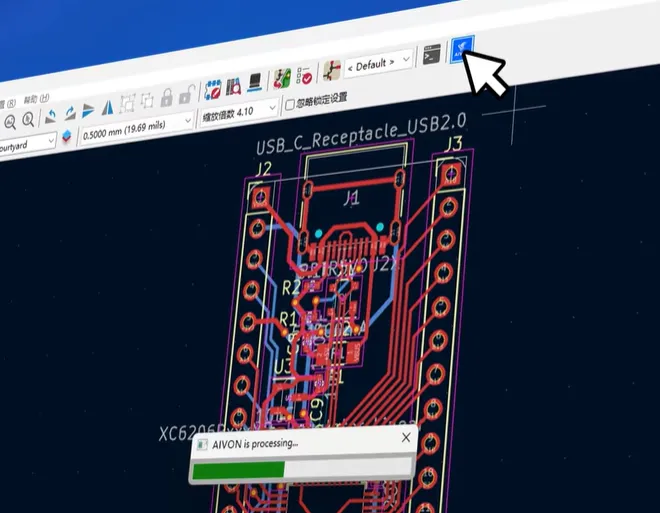Close the AIVON is processing dialog
The width and height of the screenshot is (660, 513).
tap(406, 437)
